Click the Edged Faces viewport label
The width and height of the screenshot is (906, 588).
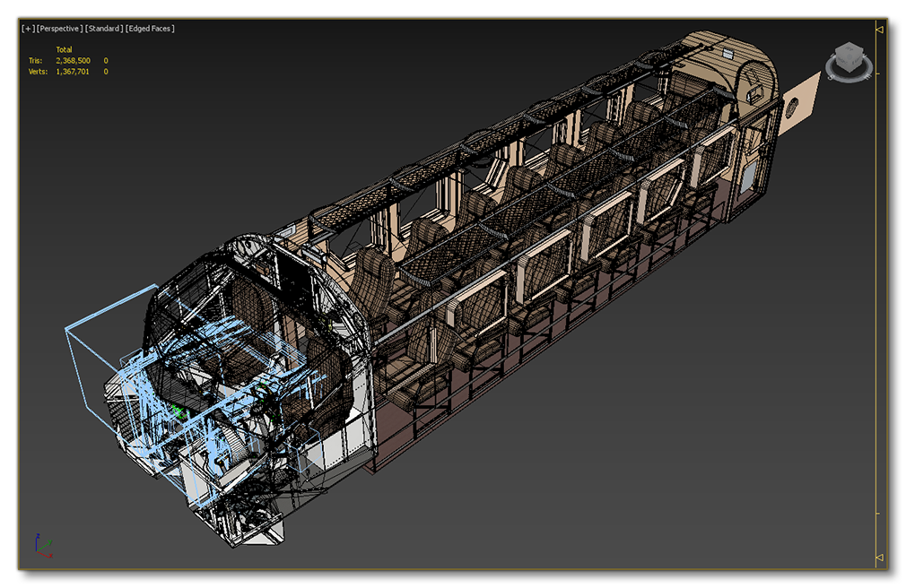click(x=150, y=29)
